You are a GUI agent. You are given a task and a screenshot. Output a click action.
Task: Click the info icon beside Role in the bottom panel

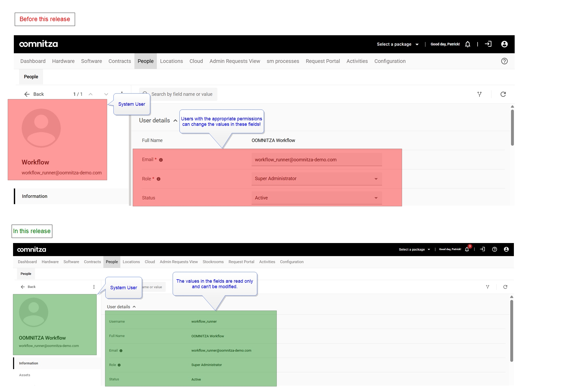pos(119,365)
